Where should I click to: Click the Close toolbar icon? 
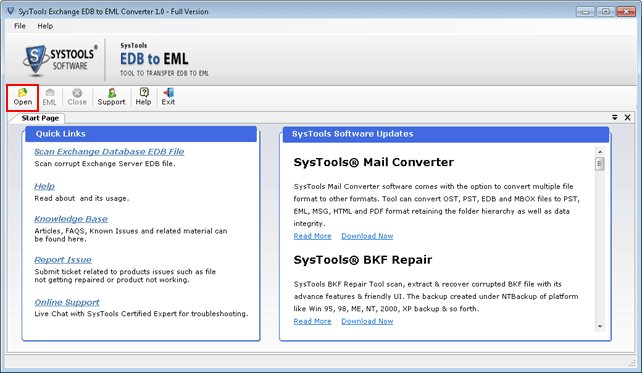[x=77, y=97]
